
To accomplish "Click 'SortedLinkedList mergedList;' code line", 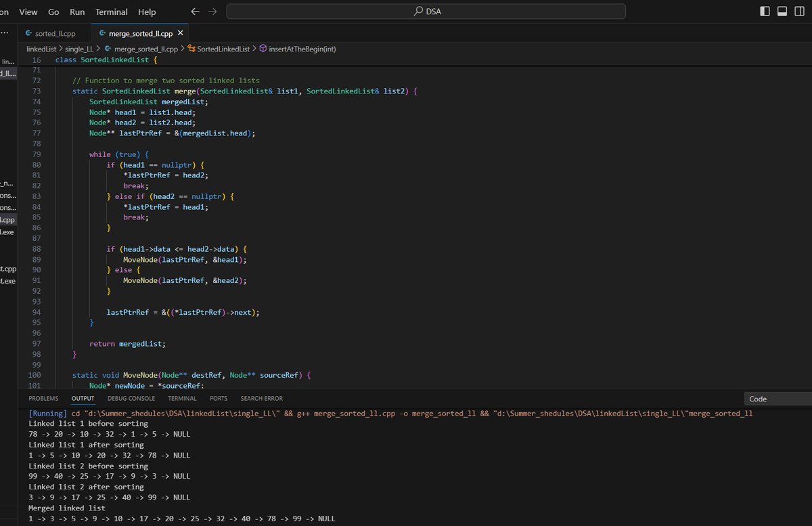I will click(x=148, y=102).
